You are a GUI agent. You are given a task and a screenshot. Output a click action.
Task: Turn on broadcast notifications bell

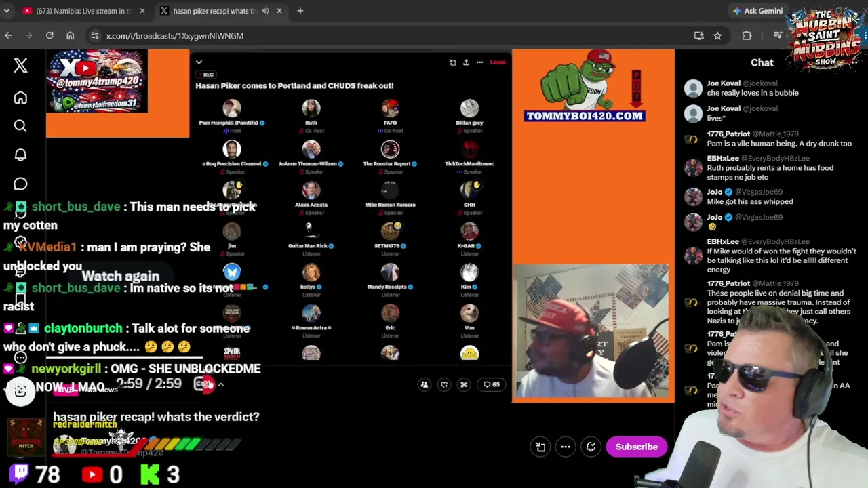pos(591,447)
